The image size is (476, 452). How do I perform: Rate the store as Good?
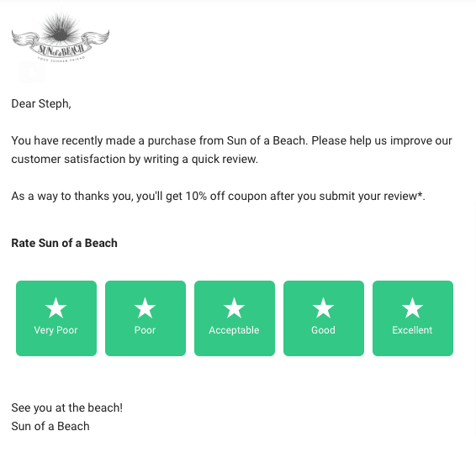point(324,318)
